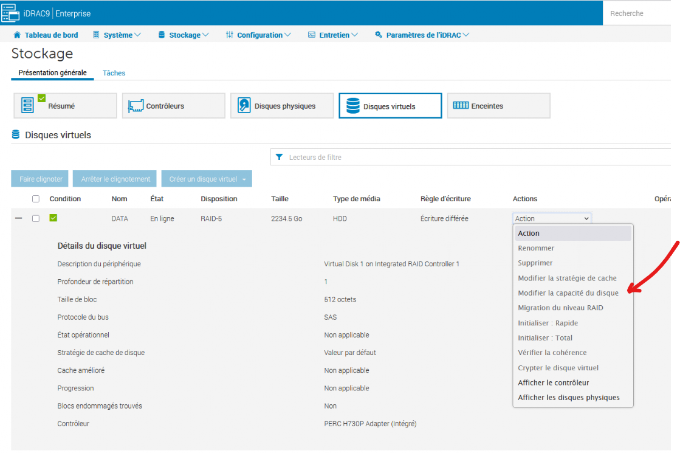
Task: Click the Faire clignoter button
Action: coord(40,179)
